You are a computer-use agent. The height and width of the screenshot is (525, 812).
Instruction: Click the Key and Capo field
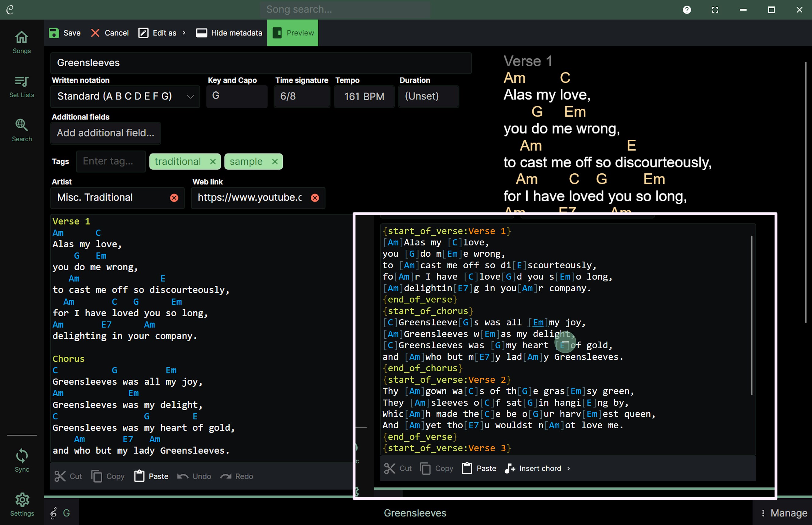coord(237,96)
